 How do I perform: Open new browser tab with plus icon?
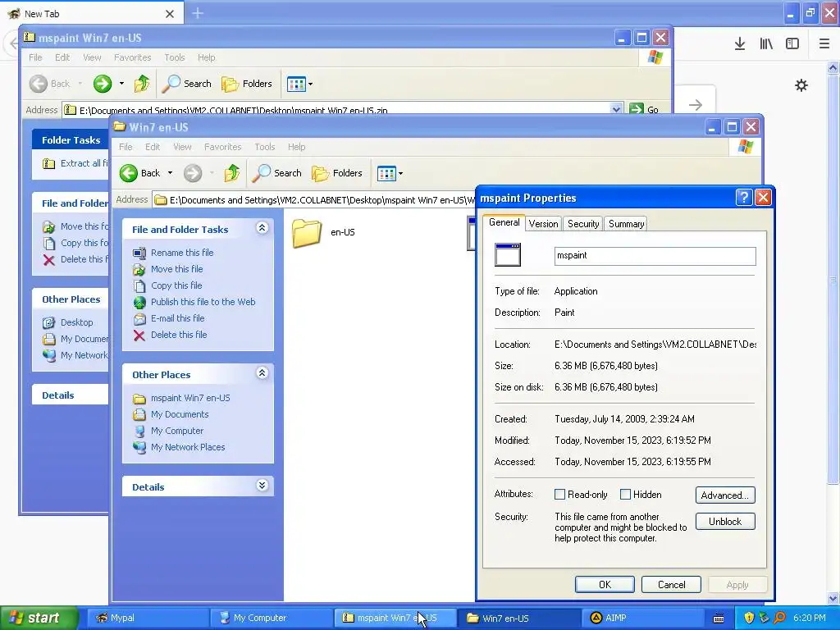198,13
